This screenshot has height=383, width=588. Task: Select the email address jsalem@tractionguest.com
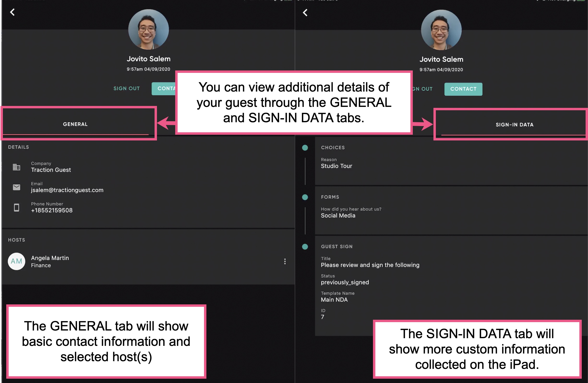click(x=67, y=190)
